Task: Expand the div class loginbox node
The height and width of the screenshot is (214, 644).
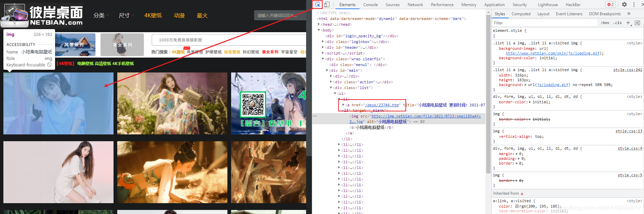Action: (323, 42)
